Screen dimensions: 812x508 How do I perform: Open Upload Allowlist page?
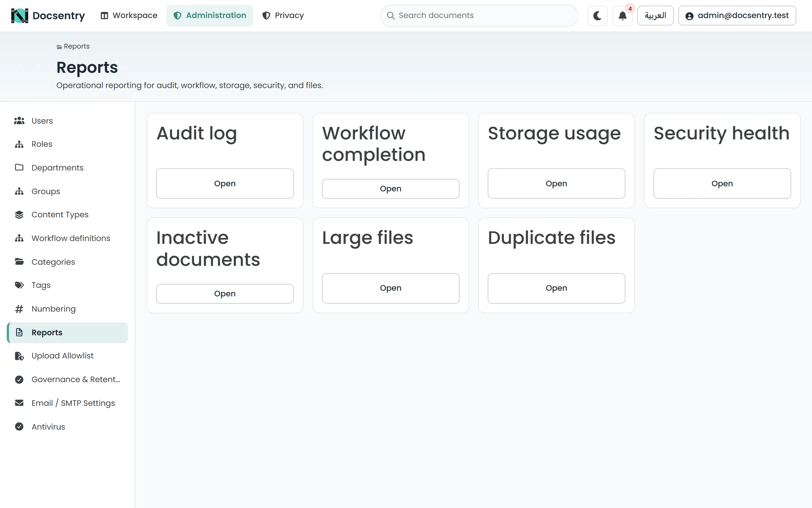point(67,356)
